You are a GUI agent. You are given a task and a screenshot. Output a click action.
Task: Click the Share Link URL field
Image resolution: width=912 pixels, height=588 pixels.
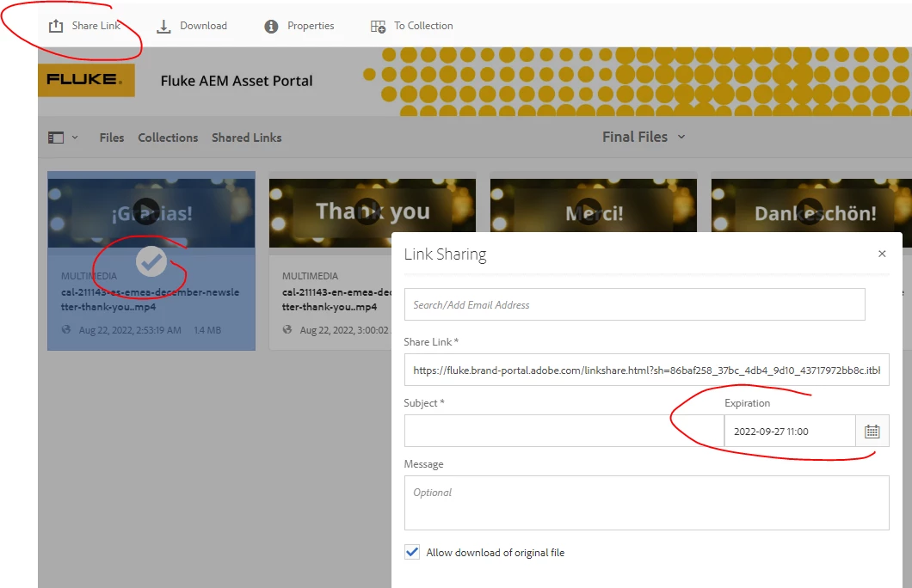tap(647, 371)
